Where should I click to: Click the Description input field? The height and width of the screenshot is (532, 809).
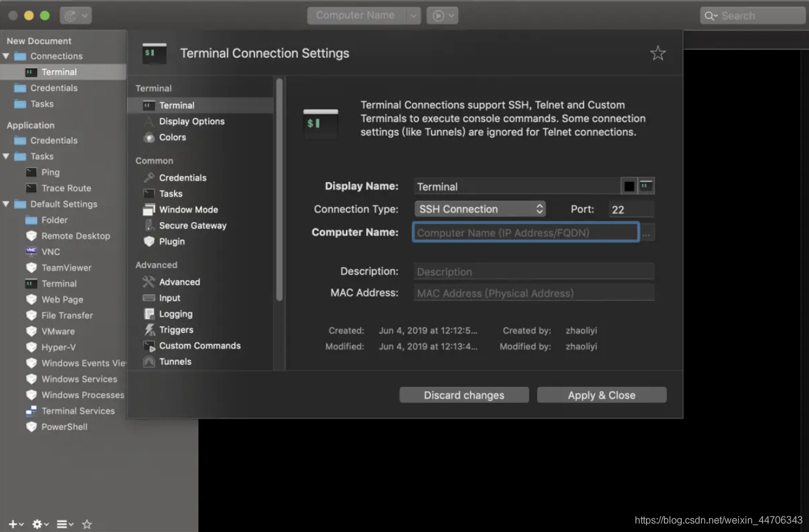click(x=534, y=272)
